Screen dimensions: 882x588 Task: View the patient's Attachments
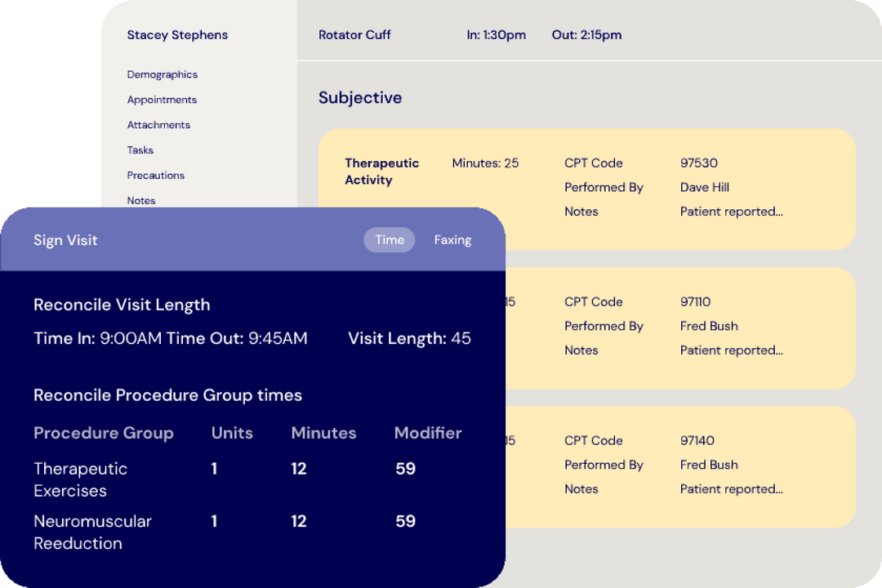pyautogui.click(x=158, y=125)
